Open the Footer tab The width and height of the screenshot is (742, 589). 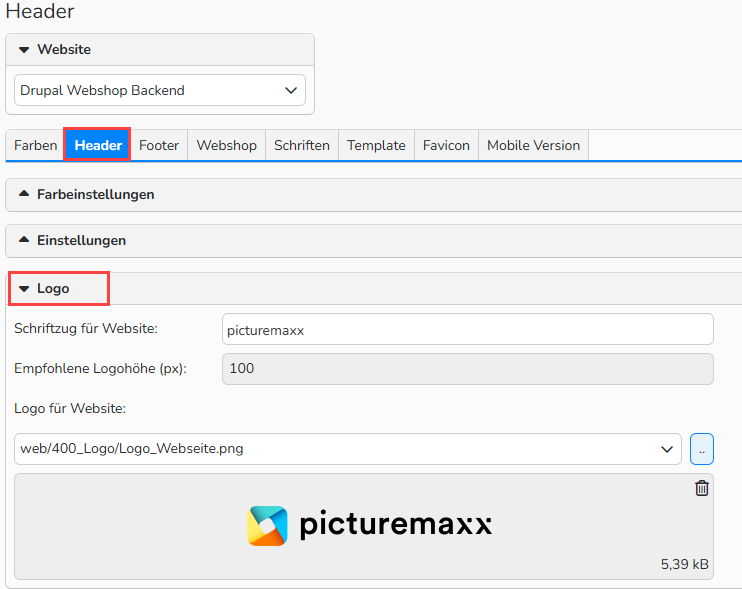(x=159, y=145)
